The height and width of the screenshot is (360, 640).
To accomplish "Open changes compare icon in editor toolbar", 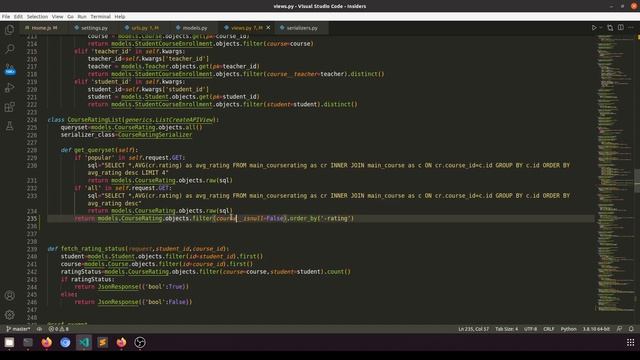I will tap(610, 28).
